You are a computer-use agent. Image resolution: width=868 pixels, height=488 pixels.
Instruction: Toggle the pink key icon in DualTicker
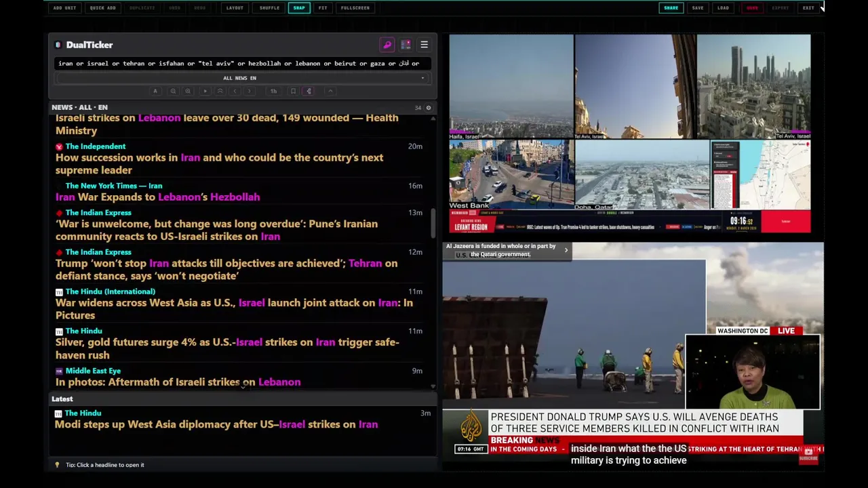387,45
